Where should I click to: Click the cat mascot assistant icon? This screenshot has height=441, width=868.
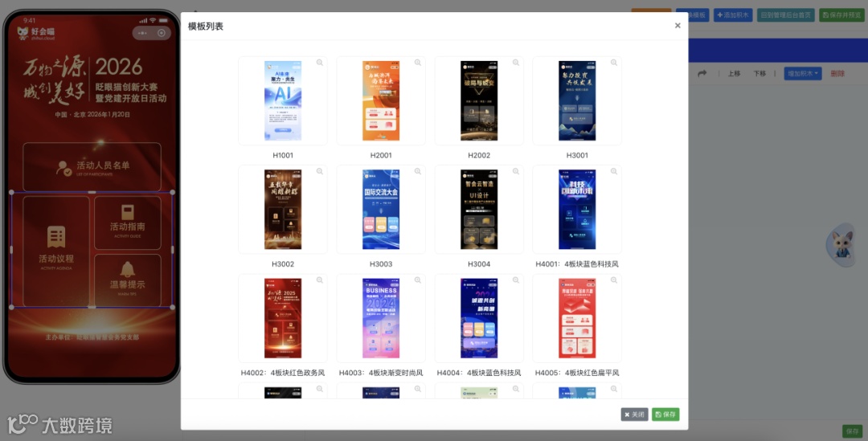pyautogui.click(x=842, y=245)
